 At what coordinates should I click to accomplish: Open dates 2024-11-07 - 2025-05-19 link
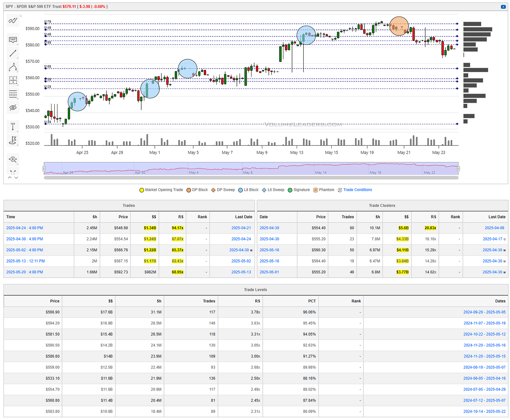click(x=484, y=323)
